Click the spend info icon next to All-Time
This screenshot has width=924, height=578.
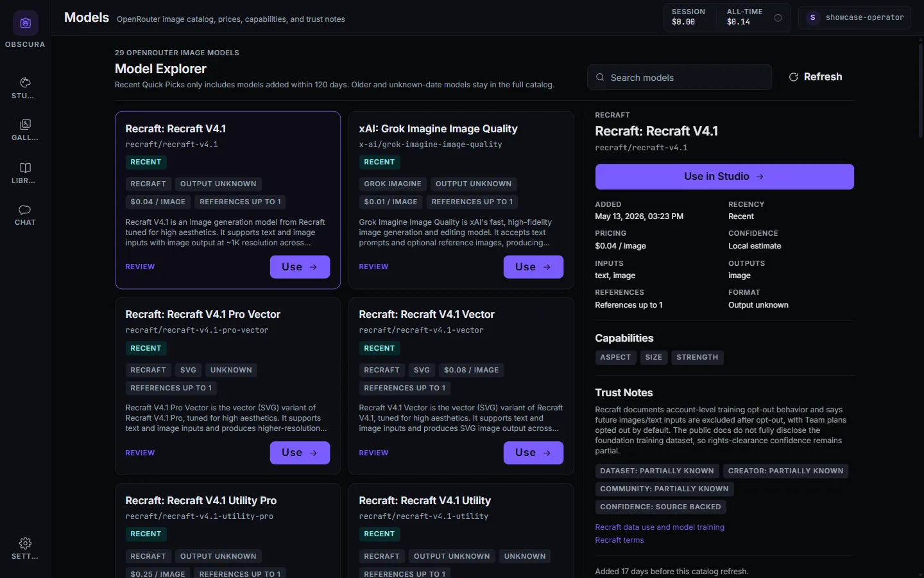point(778,18)
